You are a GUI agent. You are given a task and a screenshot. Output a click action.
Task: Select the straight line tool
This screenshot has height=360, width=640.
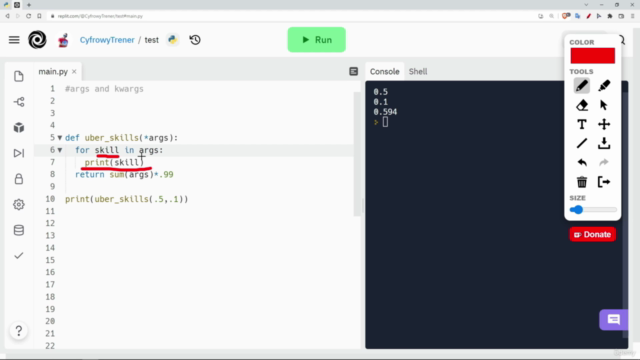pyautogui.click(x=582, y=143)
